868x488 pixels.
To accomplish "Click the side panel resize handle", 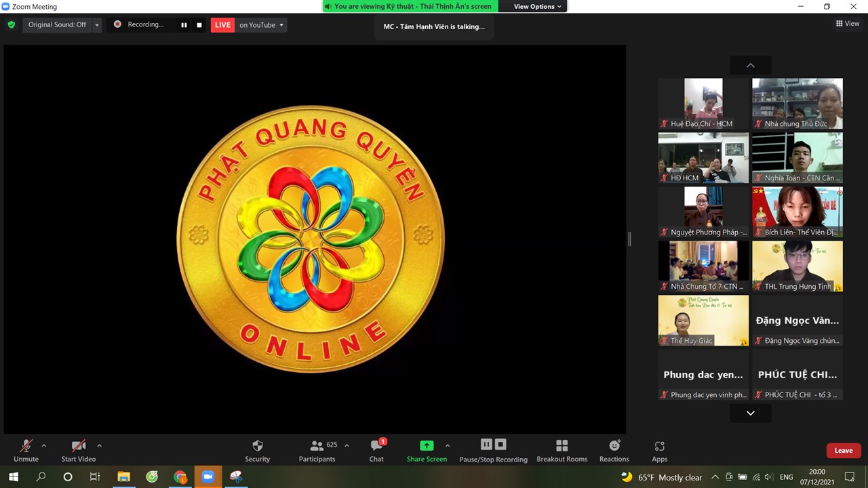I will pyautogui.click(x=629, y=239).
